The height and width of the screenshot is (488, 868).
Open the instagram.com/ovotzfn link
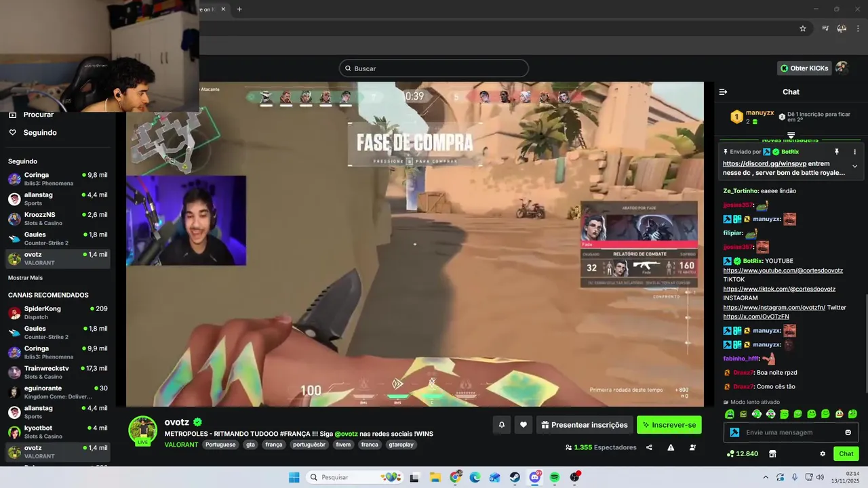click(x=774, y=307)
